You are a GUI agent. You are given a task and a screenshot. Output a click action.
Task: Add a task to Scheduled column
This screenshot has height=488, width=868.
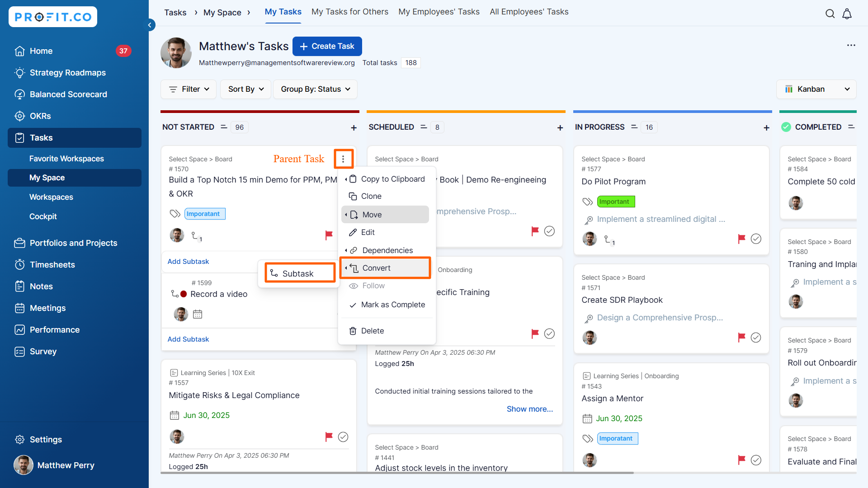pyautogui.click(x=560, y=128)
